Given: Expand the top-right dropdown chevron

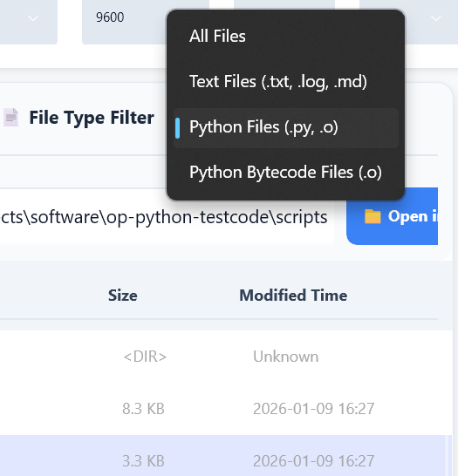Looking at the screenshot, I should click(436, 18).
